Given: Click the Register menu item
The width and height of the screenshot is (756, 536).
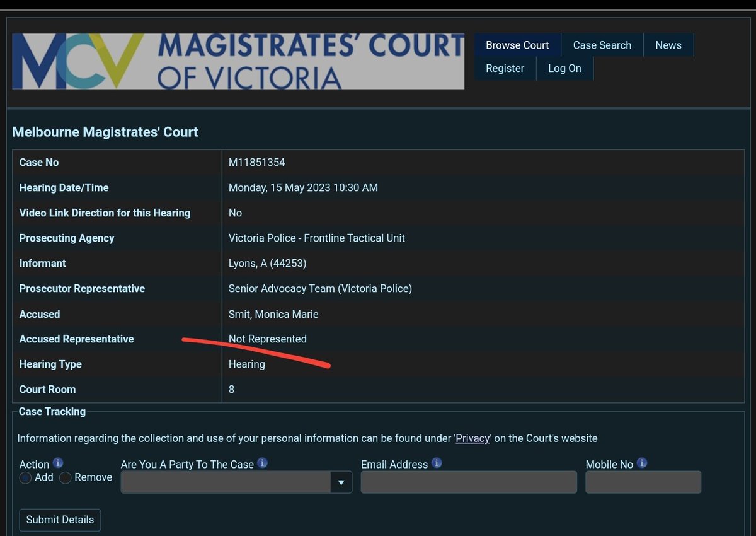Looking at the screenshot, I should [505, 68].
